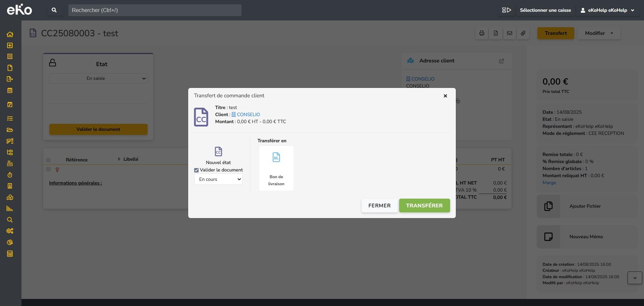The height and width of the screenshot is (306, 644).
Task: Click the magnifier search icon in top bar
Action: tap(54, 10)
